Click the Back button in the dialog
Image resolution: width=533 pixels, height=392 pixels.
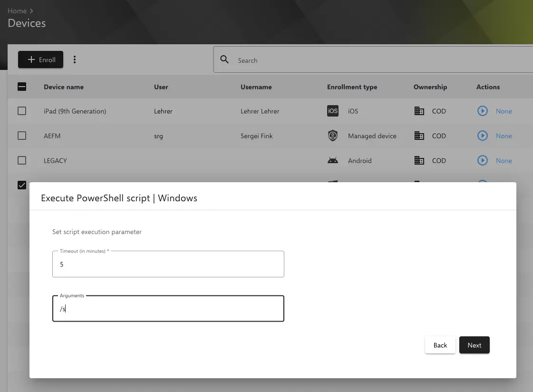pyautogui.click(x=440, y=345)
